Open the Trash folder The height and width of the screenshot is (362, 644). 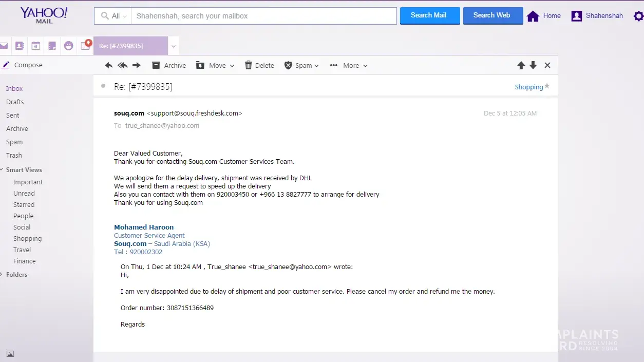[x=14, y=155]
